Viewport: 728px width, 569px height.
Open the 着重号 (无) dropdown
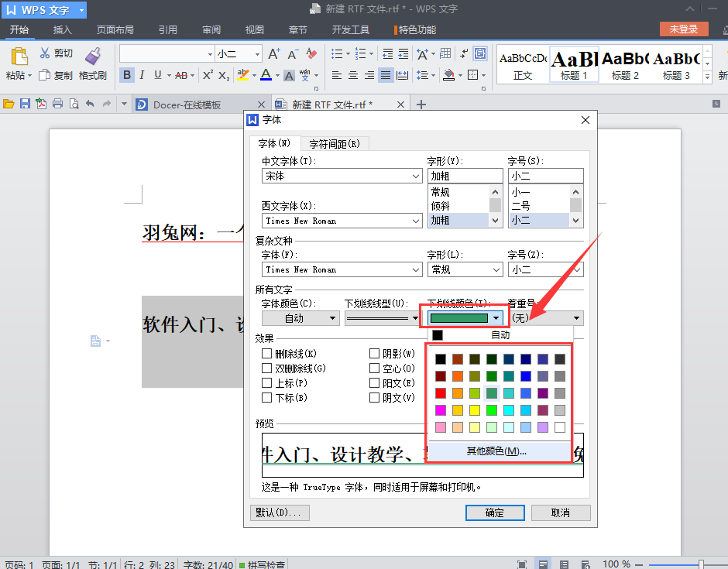(x=545, y=318)
